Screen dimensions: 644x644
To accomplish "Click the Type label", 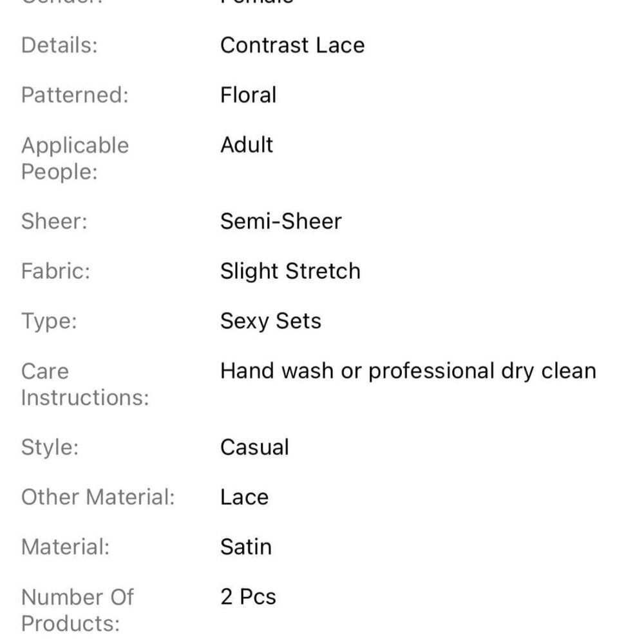I will [x=49, y=321].
